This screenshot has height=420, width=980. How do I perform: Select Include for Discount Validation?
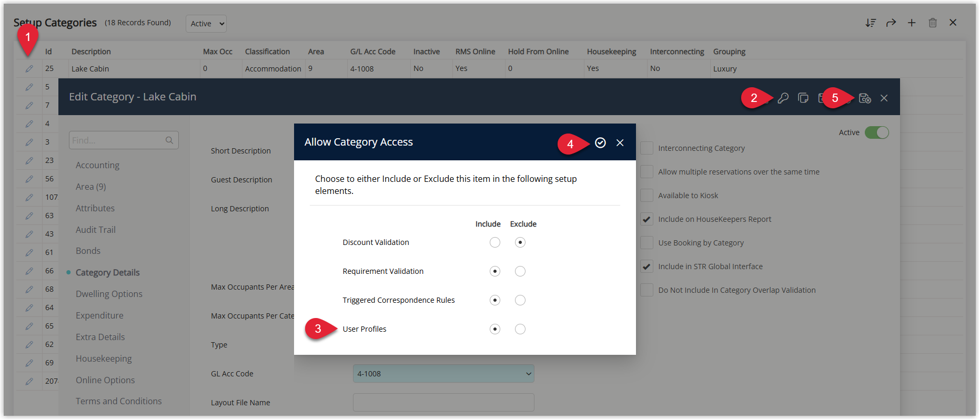point(495,242)
